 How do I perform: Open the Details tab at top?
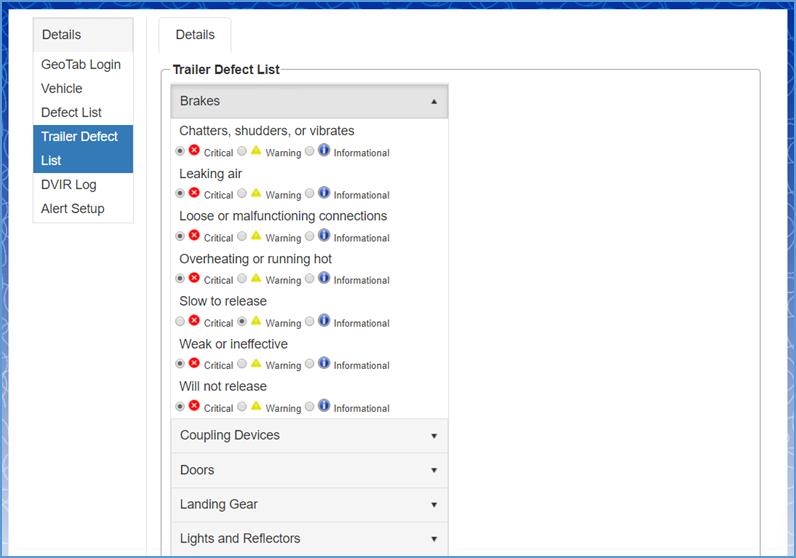[x=195, y=35]
